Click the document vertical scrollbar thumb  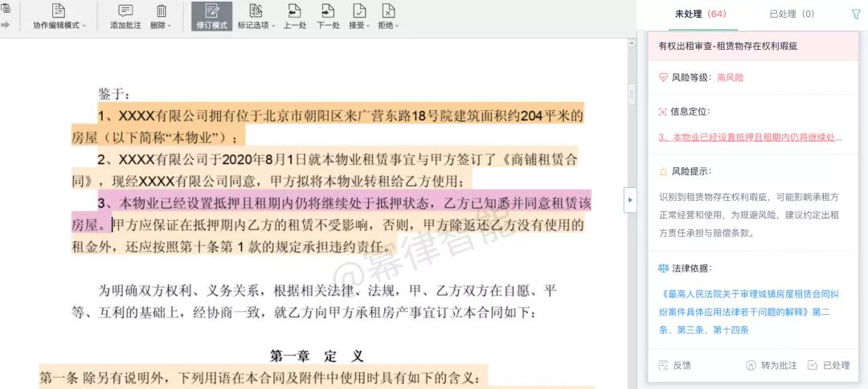pyautogui.click(x=632, y=95)
